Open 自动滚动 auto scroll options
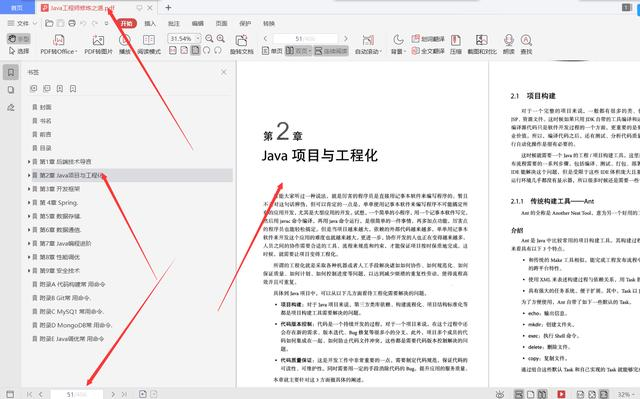 [368, 44]
